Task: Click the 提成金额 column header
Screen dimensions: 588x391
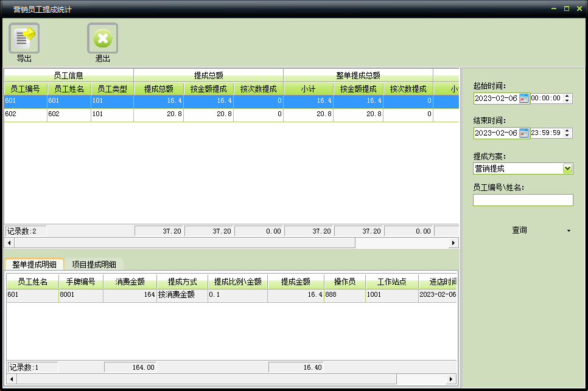Action: [x=295, y=282]
